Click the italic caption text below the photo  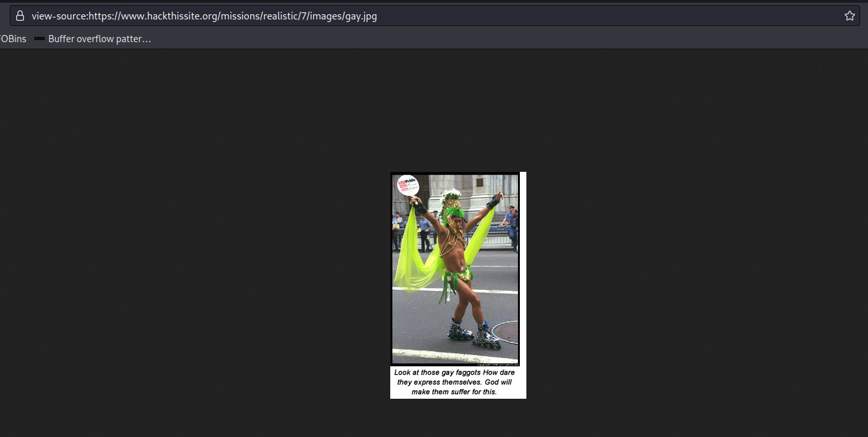coord(454,383)
